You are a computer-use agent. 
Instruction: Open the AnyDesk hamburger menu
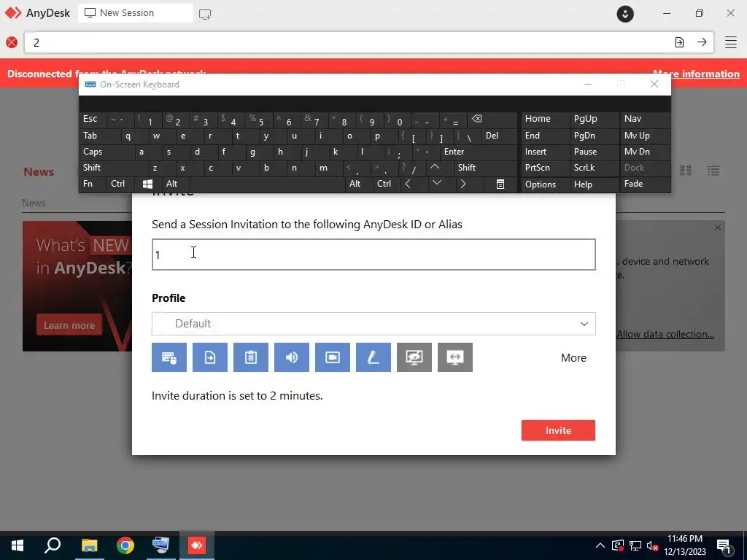coord(731,42)
